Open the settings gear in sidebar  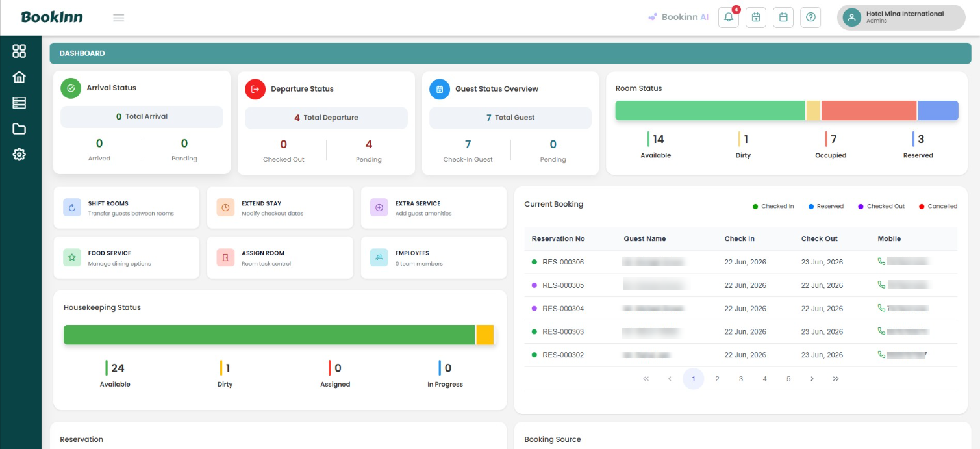point(19,155)
